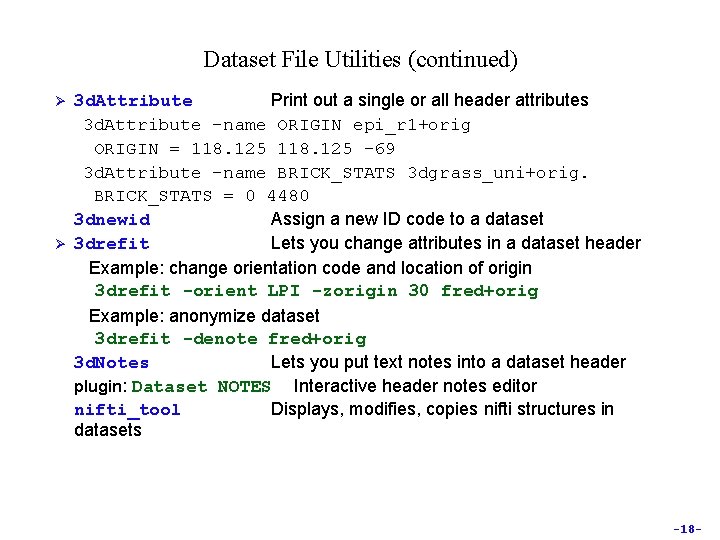Click the green '3drefit -orient LPI -zorigin 30 fred+orig' command
Viewport: 720px width, 540px height.
coord(316,291)
